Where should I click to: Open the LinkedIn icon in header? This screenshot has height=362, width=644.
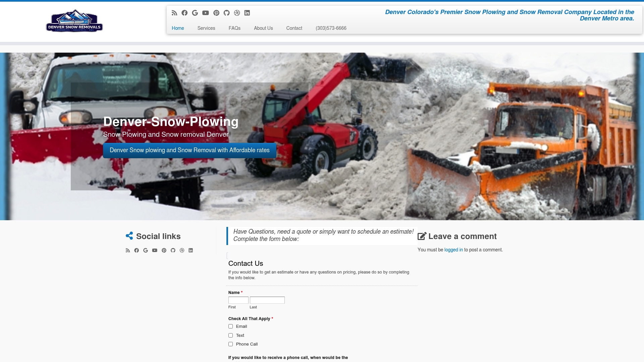coord(247,13)
